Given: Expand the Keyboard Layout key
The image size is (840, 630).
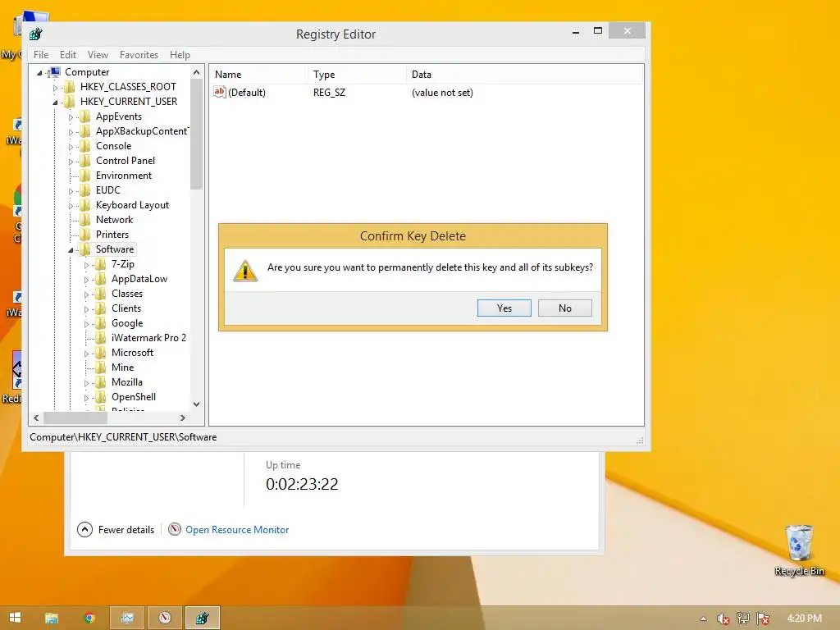Looking at the screenshot, I should pyautogui.click(x=71, y=206).
